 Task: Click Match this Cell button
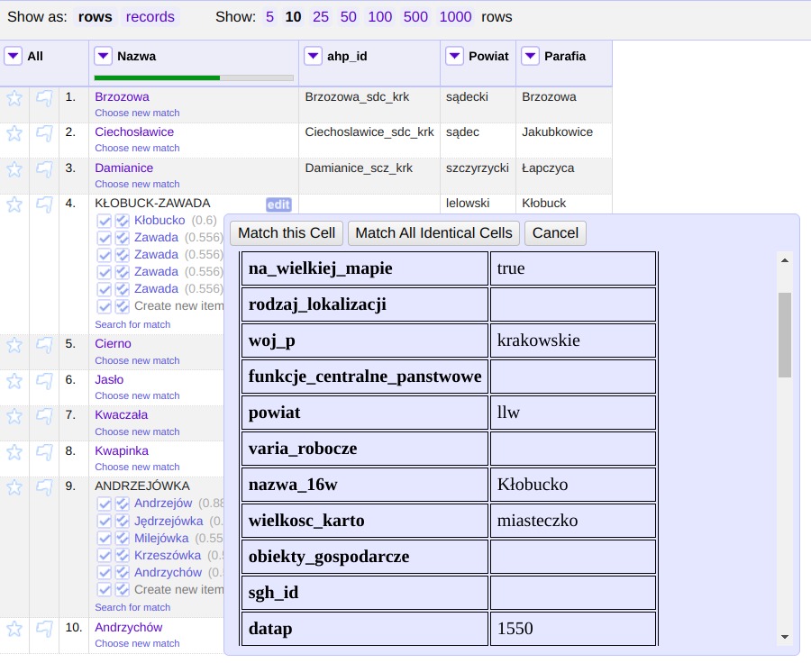pos(287,233)
